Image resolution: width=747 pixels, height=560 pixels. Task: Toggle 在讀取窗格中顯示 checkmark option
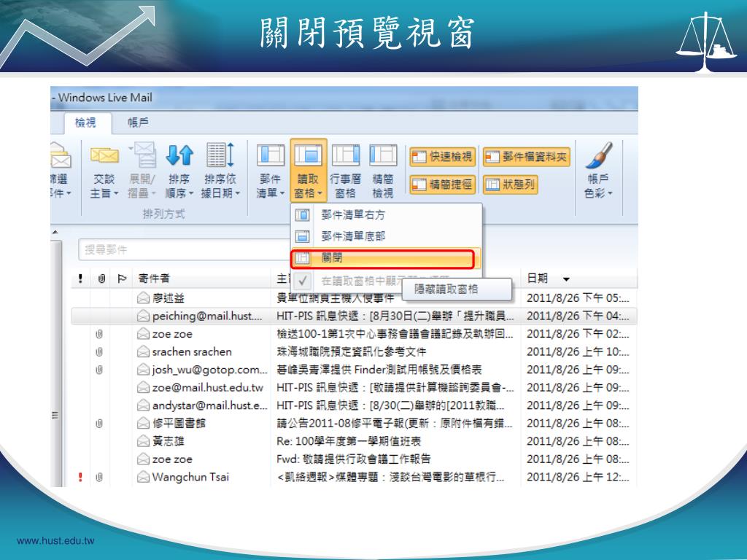pyautogui.click(x=303, y=281)
